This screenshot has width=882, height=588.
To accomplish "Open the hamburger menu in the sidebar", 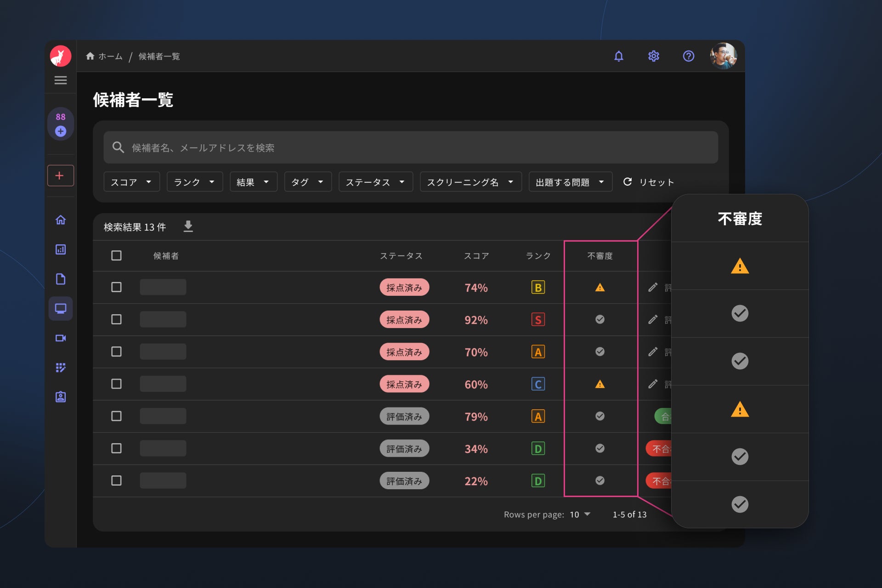I will (61, 80).
